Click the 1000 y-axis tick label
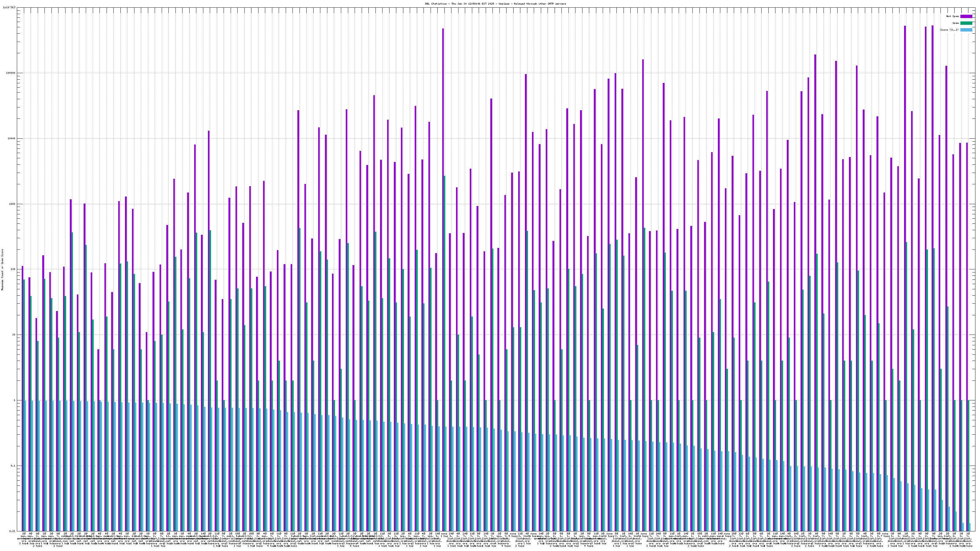The image size is (980, 551). (12, 204)
